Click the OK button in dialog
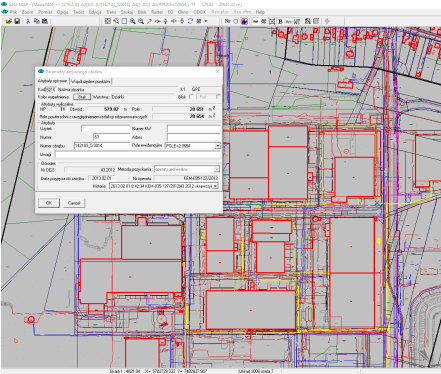Image resolution: width=441 pixels, height=374 pixels. 49,203
